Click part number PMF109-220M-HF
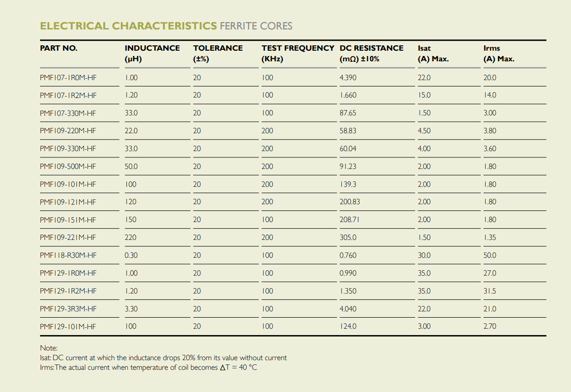The image size is (571, 392). (68, 131)
